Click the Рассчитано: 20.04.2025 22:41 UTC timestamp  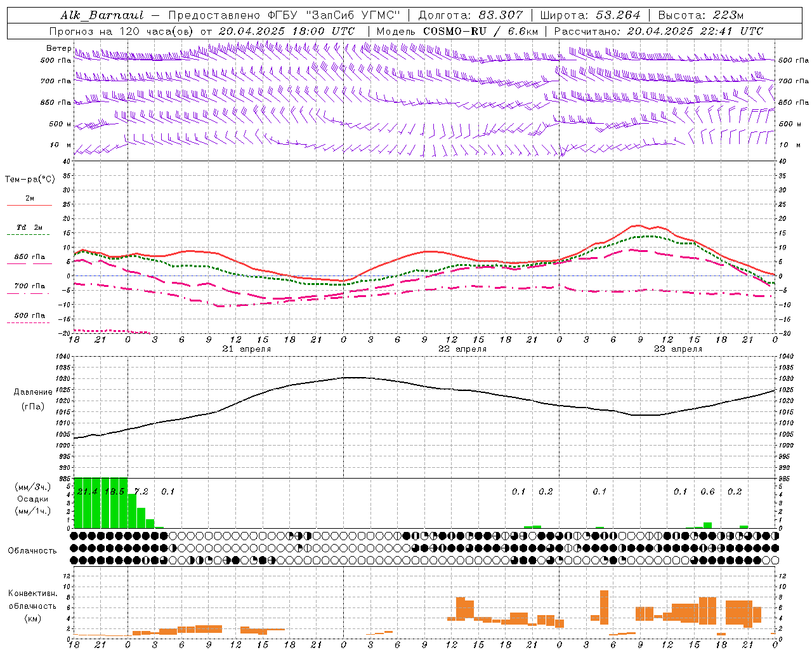click(x=658, y=31)
